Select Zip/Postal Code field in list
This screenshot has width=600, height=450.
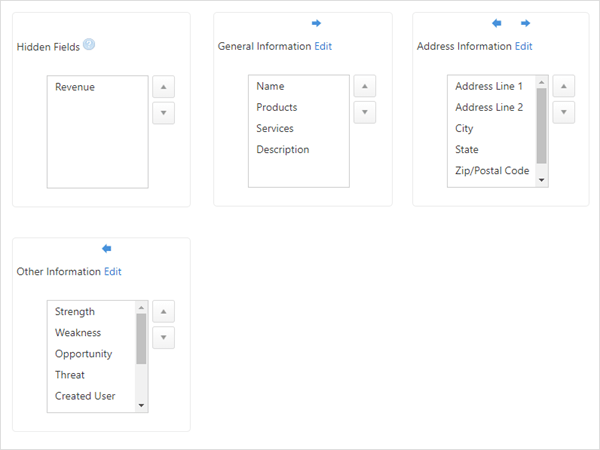[492, 171]
